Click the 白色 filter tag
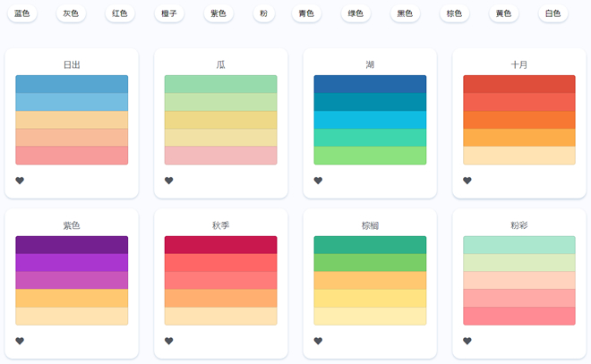This screenshot has height=364, width=591. coord(554,14)
